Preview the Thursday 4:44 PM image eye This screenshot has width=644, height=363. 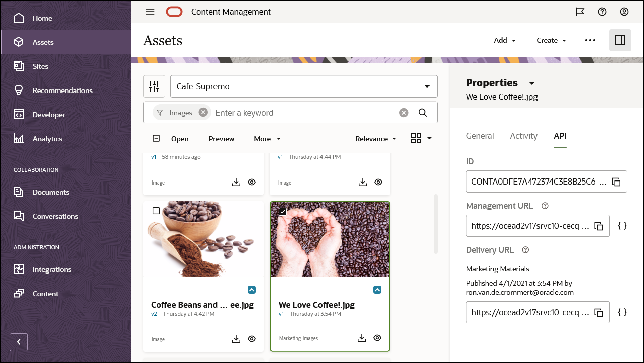tap(379, 182)
